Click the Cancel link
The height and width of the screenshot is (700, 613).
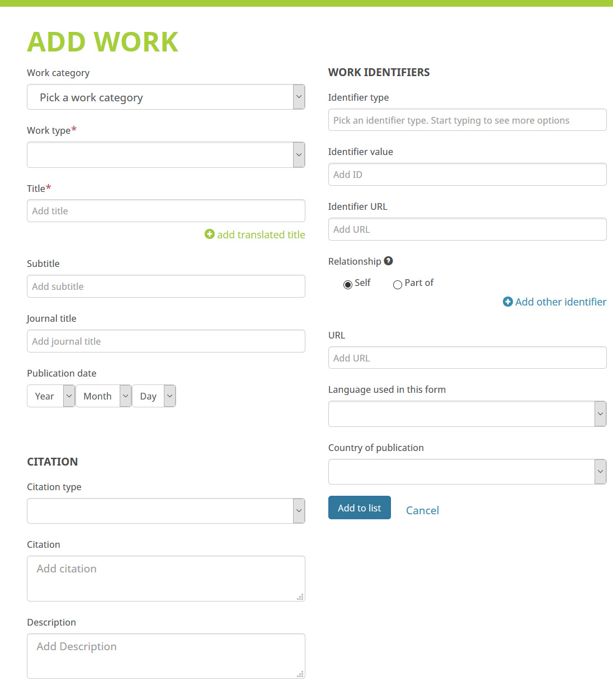pyautogui.click(x=422, y=510)
